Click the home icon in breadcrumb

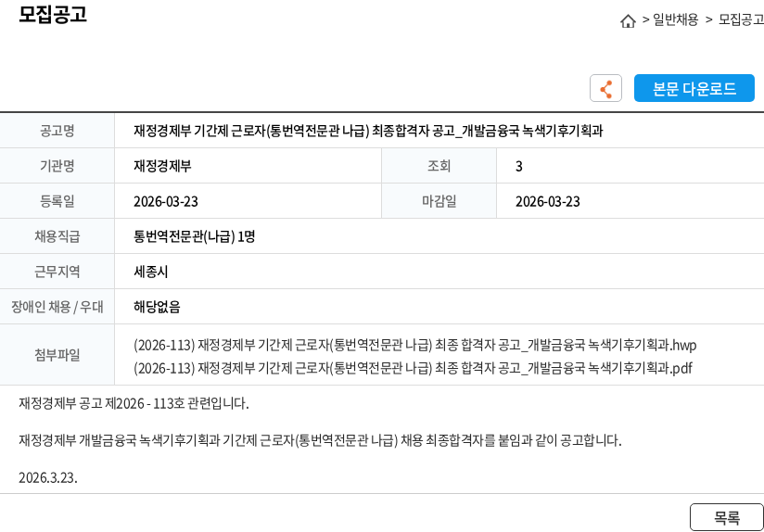628,21
